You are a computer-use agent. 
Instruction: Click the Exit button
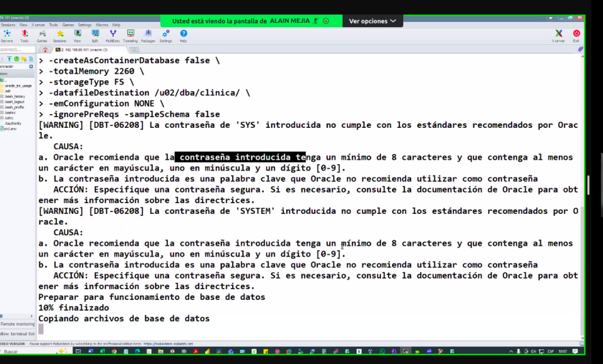(576, 35)
